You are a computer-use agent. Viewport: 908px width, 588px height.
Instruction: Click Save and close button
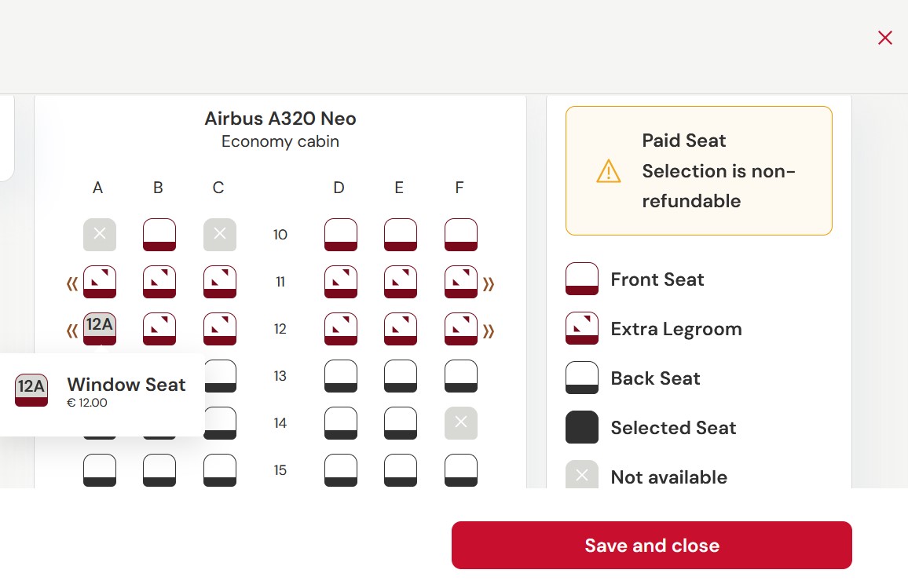click(x=651, y=545)
